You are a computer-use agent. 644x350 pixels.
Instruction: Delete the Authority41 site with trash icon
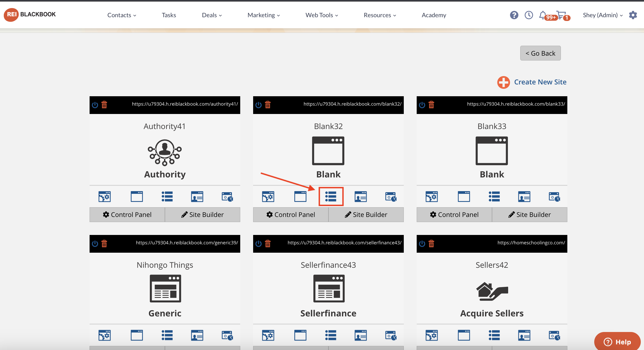104,105
